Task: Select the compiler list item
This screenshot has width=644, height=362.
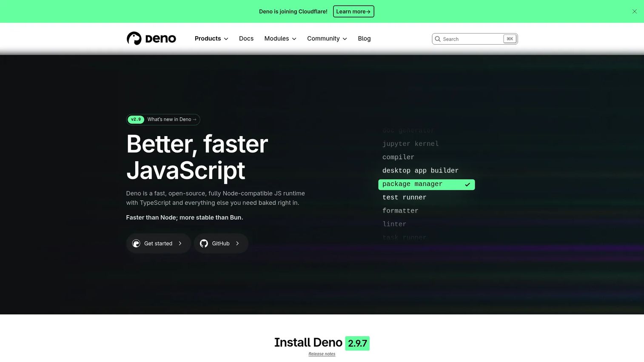Action: click(398, 157)
